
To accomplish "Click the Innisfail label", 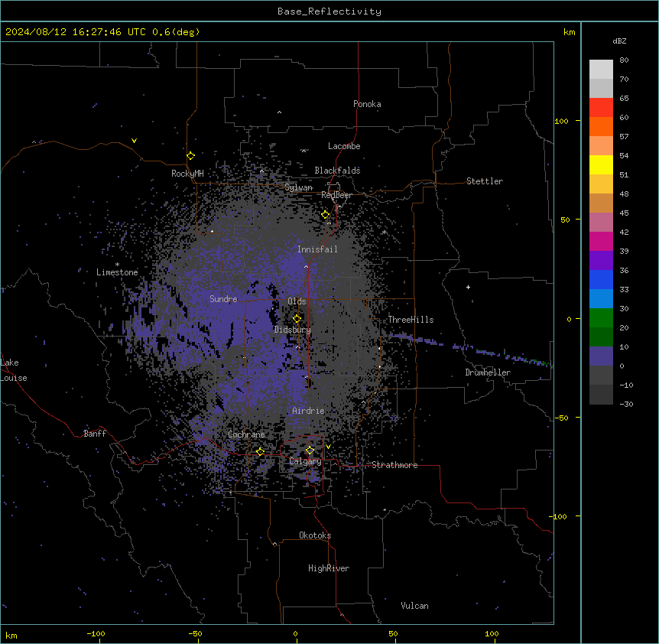I will pos(317,249).
